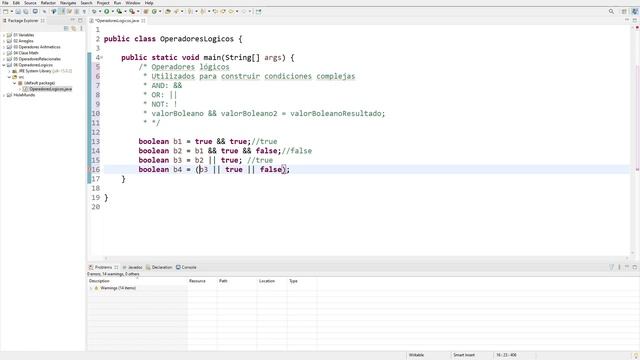The width and height of the screenshot is (640, 360).
Task: Collapse the 06 OperadoresLogicos project
Action: pyautogui.click(x=4, y=65)
